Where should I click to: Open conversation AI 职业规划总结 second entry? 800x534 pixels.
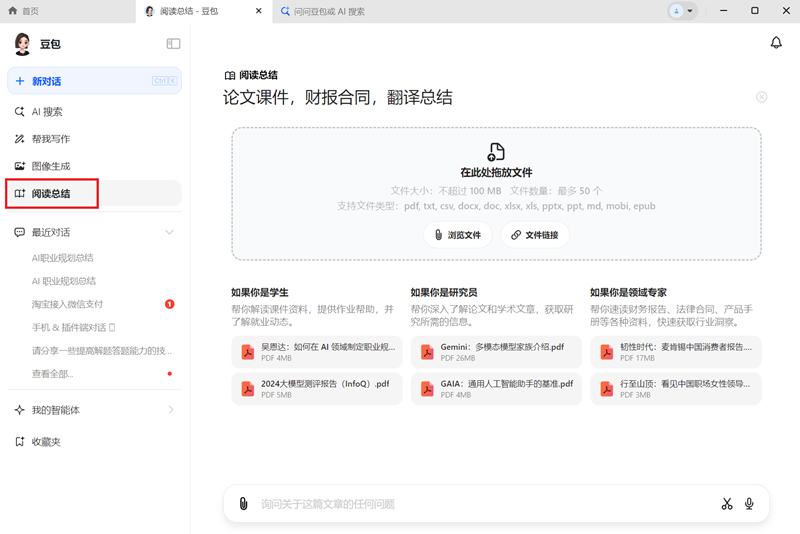(64, 281)
